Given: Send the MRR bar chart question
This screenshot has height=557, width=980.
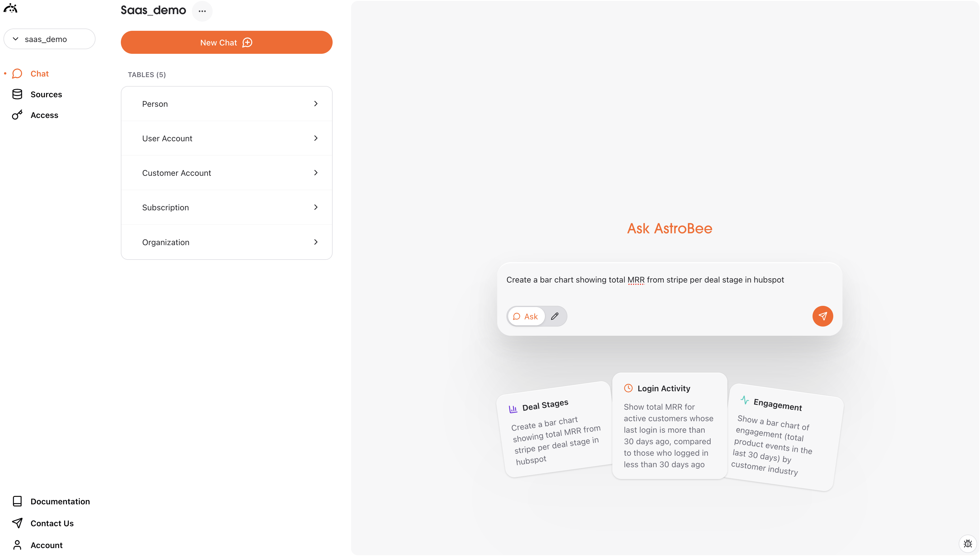Looking at the screenshot, I should tap(822, 316).
